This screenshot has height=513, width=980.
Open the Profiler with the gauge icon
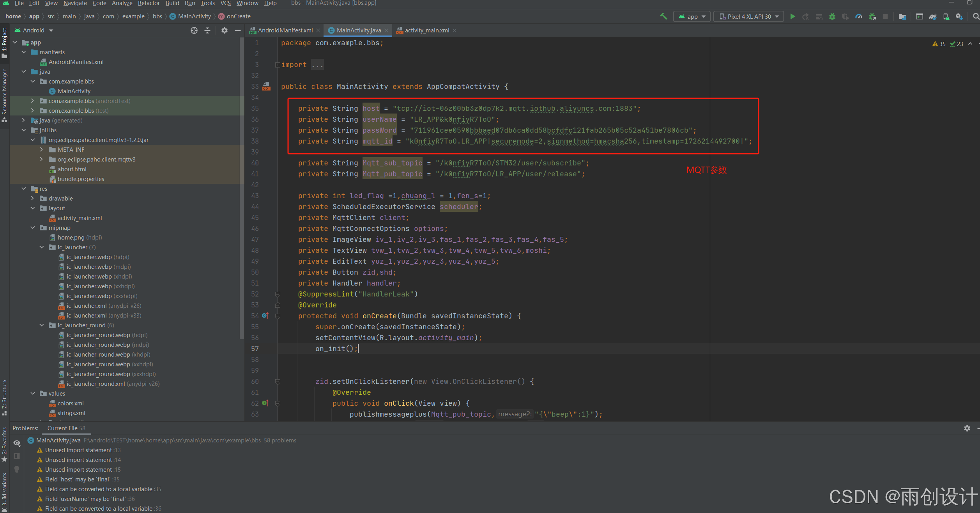(x=859, y=16)
